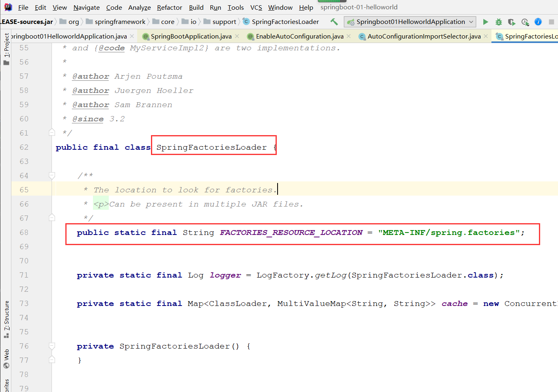Open the Refactor menu
Image resolution: width=558 pixels, height=392 pixels.
tap(169, 7)
